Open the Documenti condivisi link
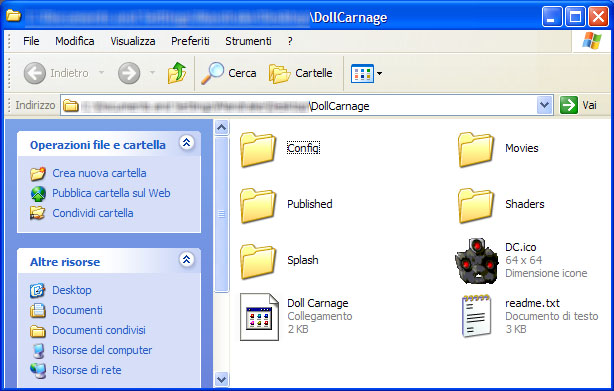The height and width of the screenshot is (391, 614). [99, 330]
